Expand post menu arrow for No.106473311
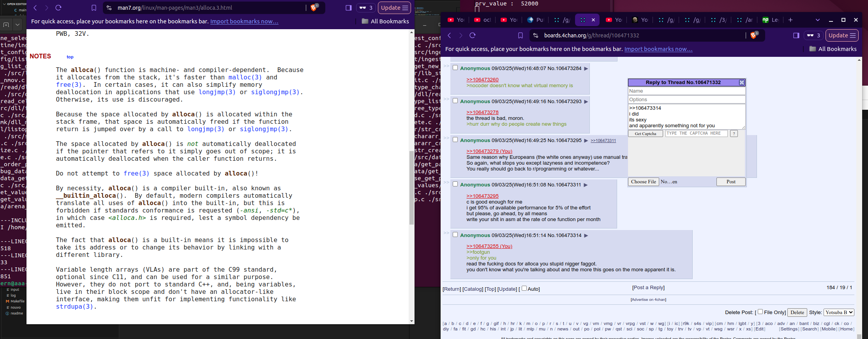The image size is (868, 339). (586, 185)
